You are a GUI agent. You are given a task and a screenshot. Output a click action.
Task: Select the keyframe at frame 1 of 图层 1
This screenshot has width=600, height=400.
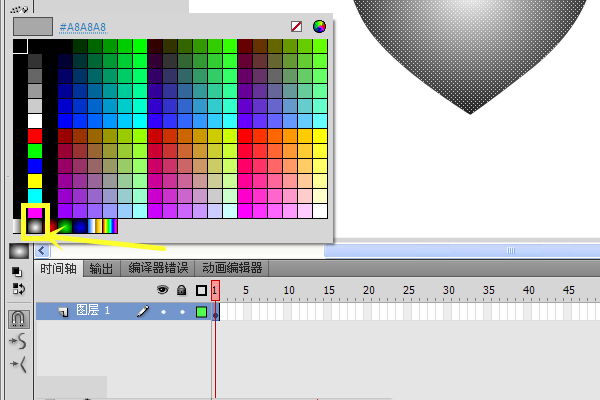(216, 312)
